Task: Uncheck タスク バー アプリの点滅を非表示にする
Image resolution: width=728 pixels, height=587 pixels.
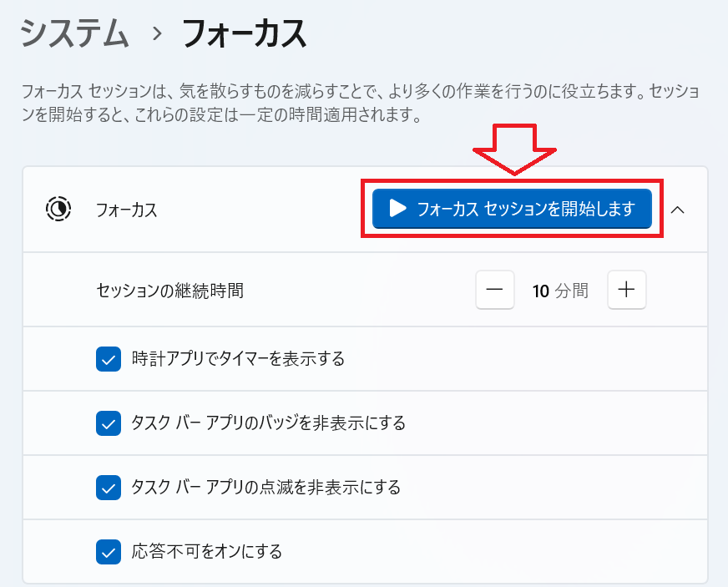Action: coord(109,488)
